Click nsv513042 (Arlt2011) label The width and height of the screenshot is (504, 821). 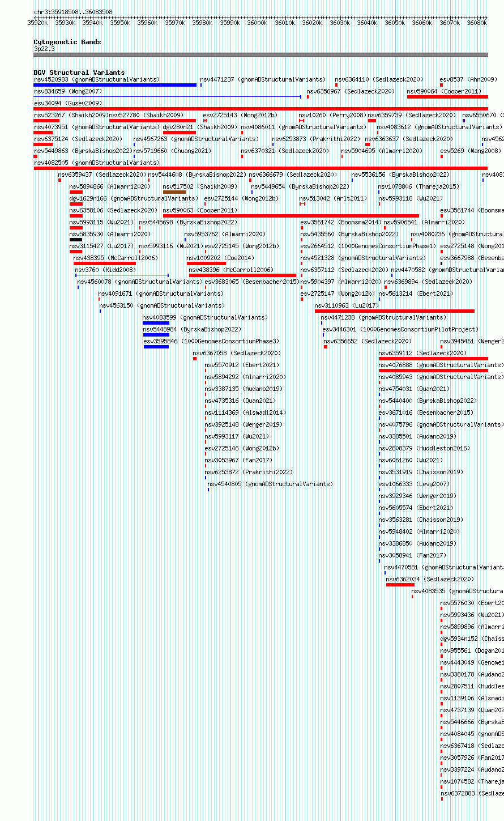coord(333,198)
